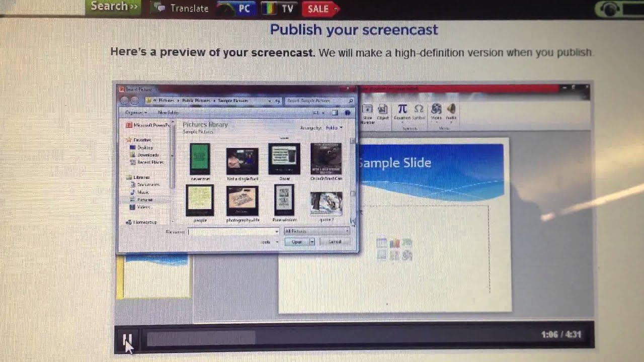644x362 pixels.
Task: Select the 'OscarInTrashCan' picture thumbnail
Action: pyautogui.click(x=326, y=159)
